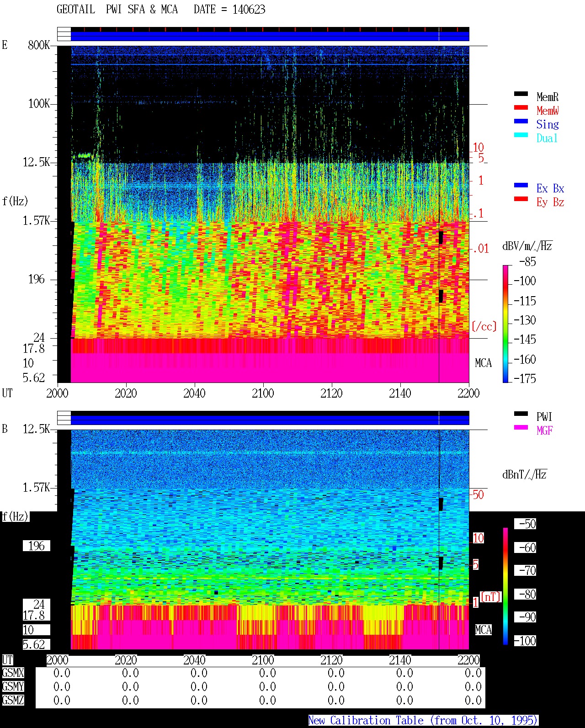Click the red MemW legend swatch
Image resolution: width=585 pixels, height=728 pixels.
(x=521, y=107)
